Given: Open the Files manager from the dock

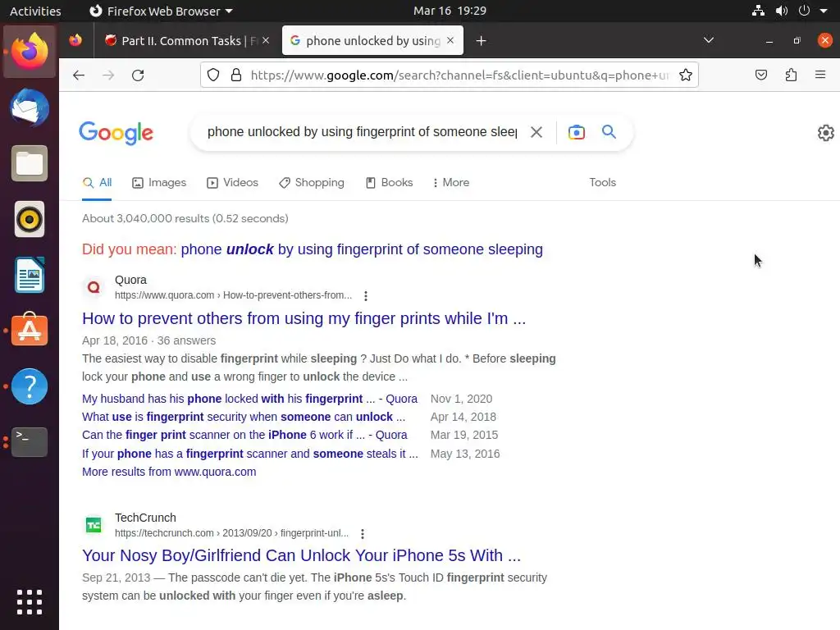Looking at the screenshot, I should coord(30,163).
